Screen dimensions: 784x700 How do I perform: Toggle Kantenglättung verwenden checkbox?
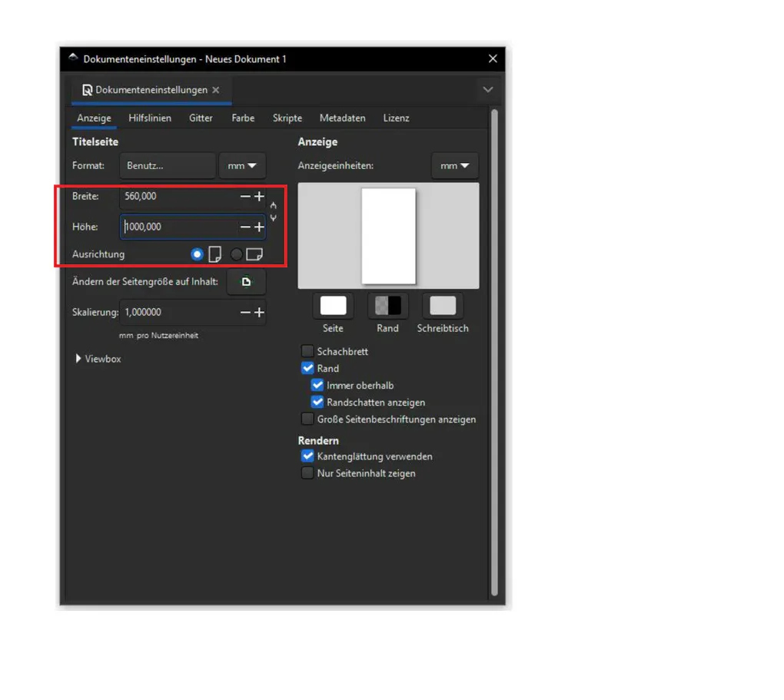pos(307,456)
